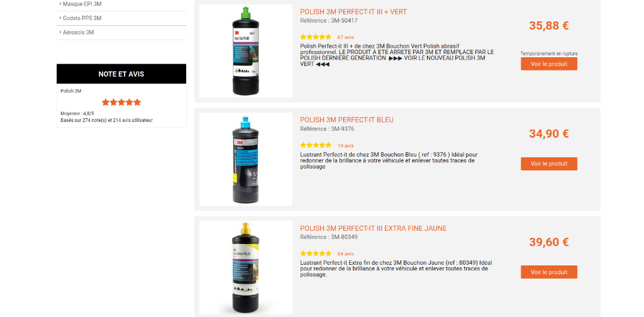Click Voir le produit for the 35,88 € polish
This screenshot has width=644, height=317.
pyautogui.click(x=548, y=64)
